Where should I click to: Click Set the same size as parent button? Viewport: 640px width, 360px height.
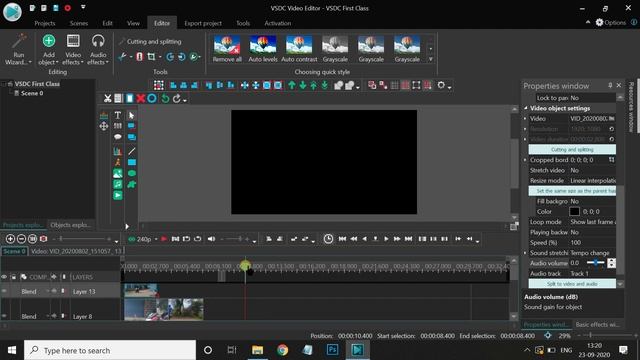[572, 191]
